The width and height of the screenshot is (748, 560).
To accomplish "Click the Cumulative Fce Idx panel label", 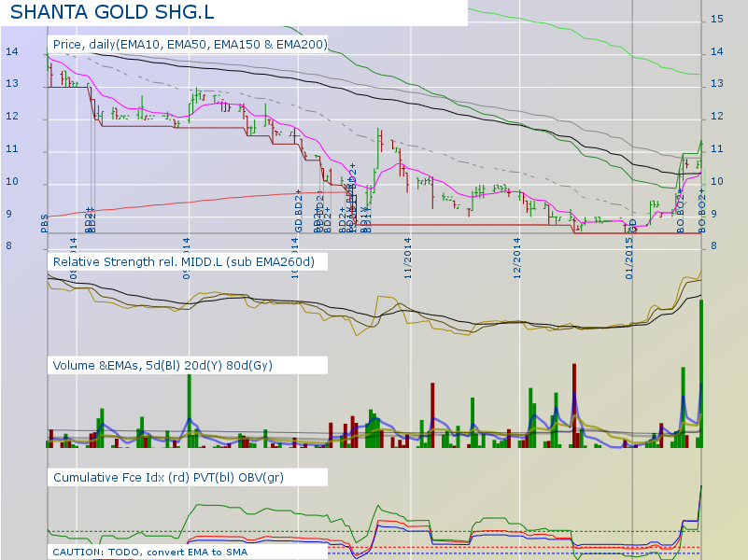I will (168, 478).
